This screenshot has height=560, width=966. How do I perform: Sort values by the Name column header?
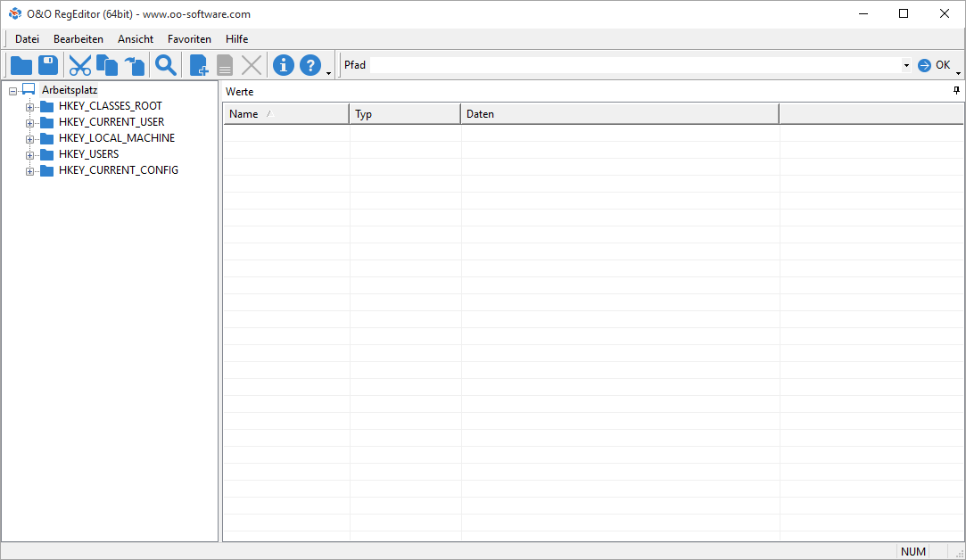pyautogui.click(x=285, y=114)
